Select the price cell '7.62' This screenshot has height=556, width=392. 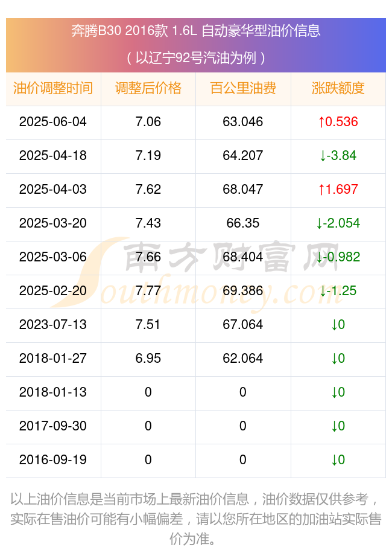pyautogui.click(x=148, y=190)
